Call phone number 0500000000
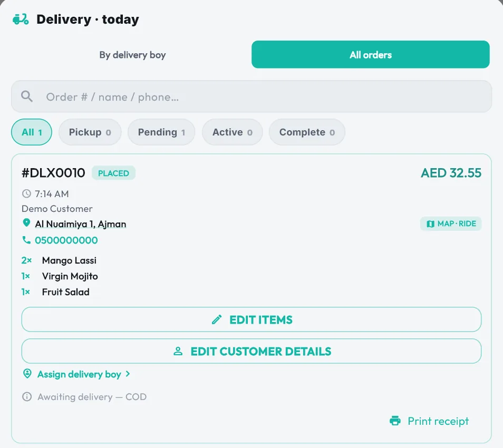The width and height of the screenshot is (503, 448). pyautogui.click(x=66, y=240)
